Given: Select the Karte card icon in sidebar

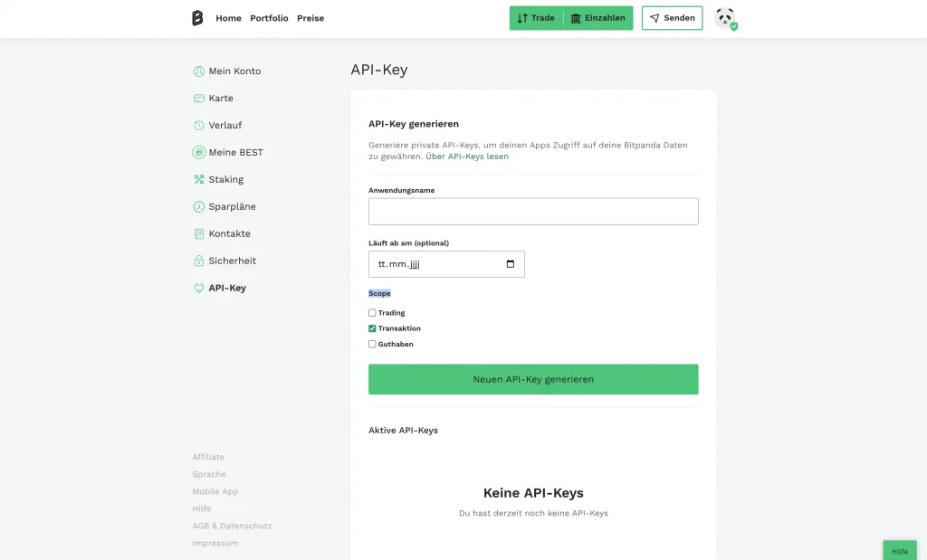Looking at the screenshot, I should point(199,99).
